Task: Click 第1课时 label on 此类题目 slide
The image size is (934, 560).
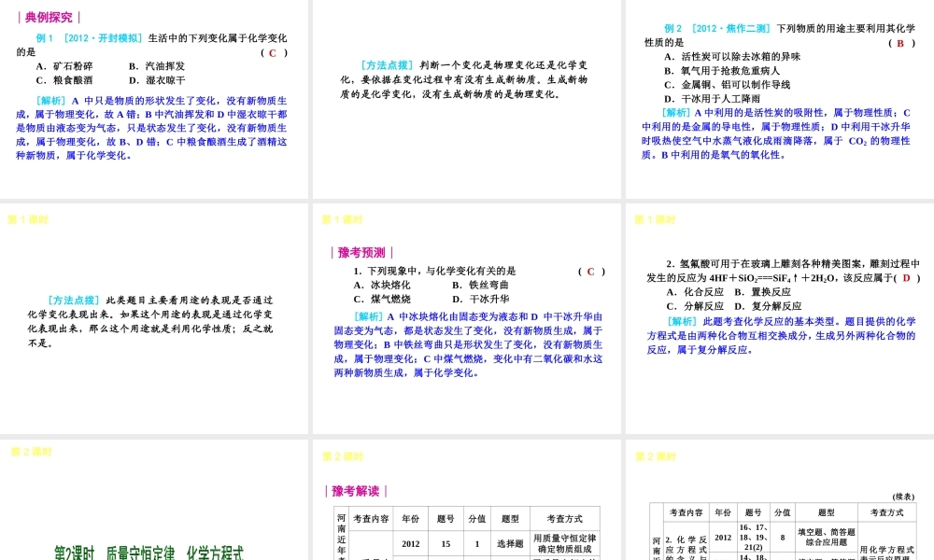Action: (x=28, y=219)
